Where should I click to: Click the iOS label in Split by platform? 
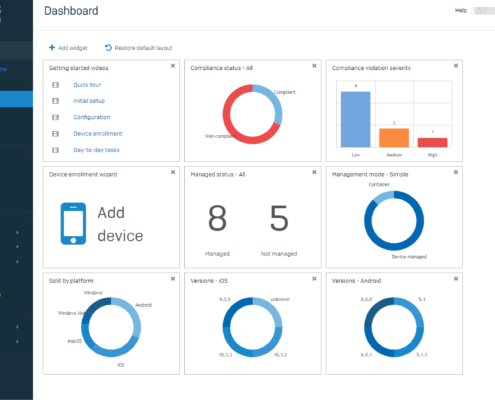pyautogui.click(x=121, y=365)
